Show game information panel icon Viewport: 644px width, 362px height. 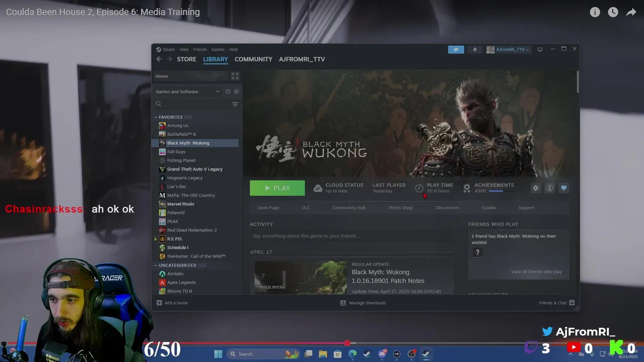click(549, 188)
